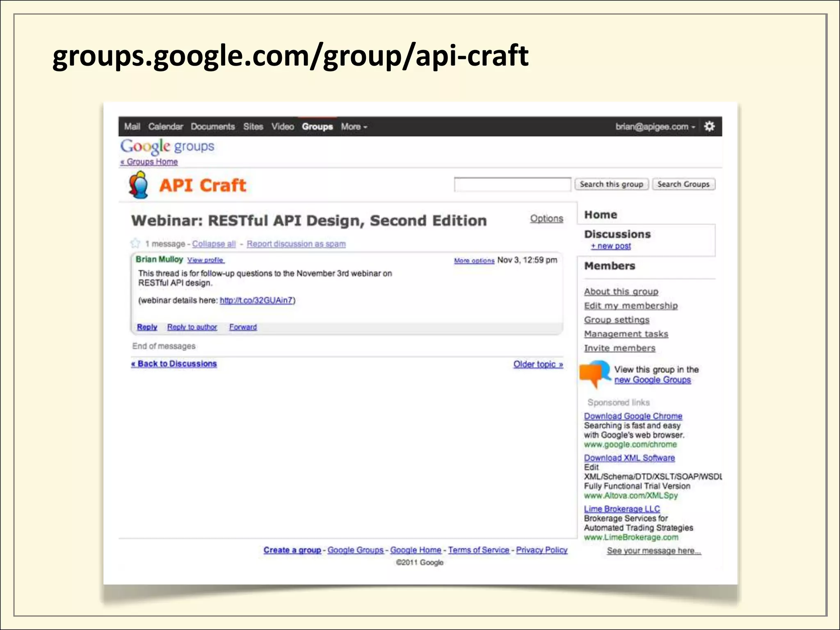Open About this group
Screen dimensions: 840x630
point(621,292)
